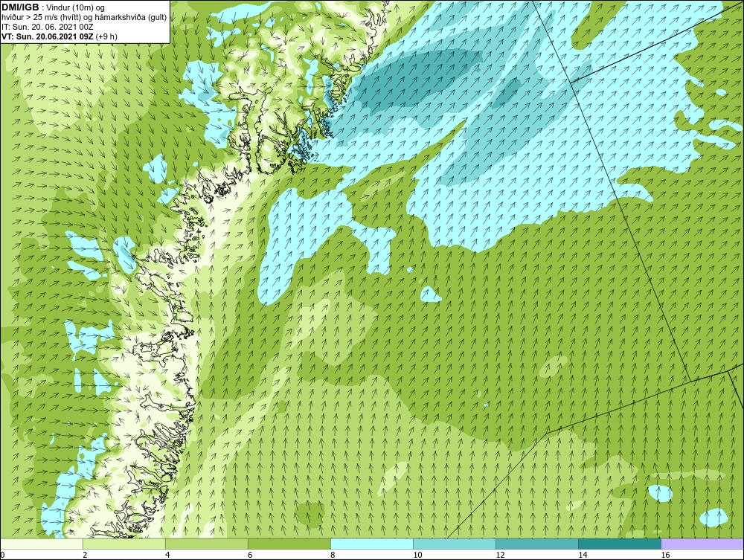Click the 10–12 m/s cyan legend swatch
The image size is (744, 560).
coord(454,544)
